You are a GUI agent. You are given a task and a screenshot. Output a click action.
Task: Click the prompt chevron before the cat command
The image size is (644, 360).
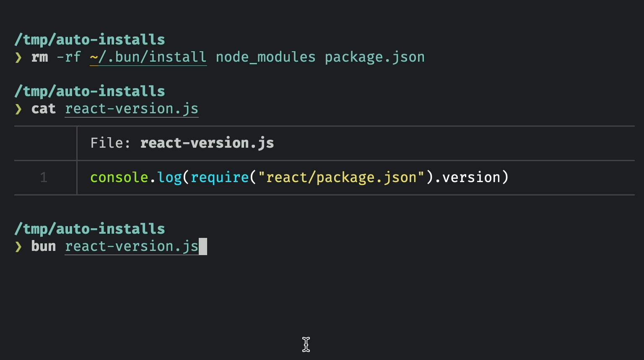point(18,109)
